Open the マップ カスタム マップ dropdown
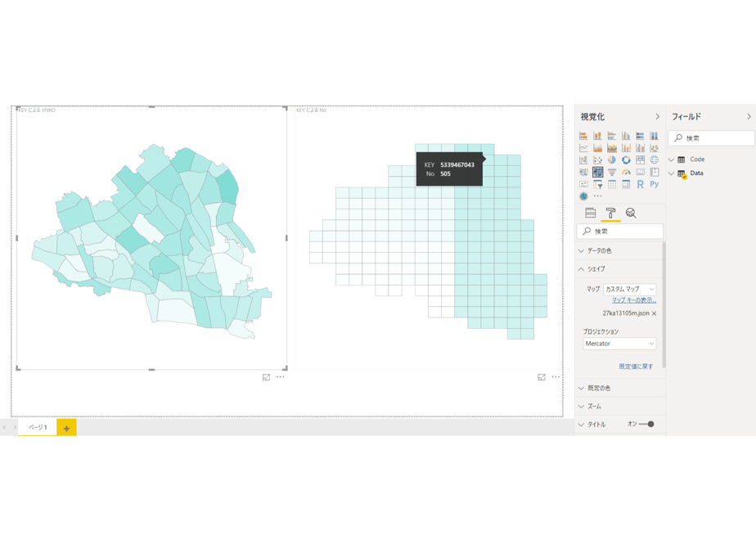Screen dimensions: 756x540 [x=630, y=290]
